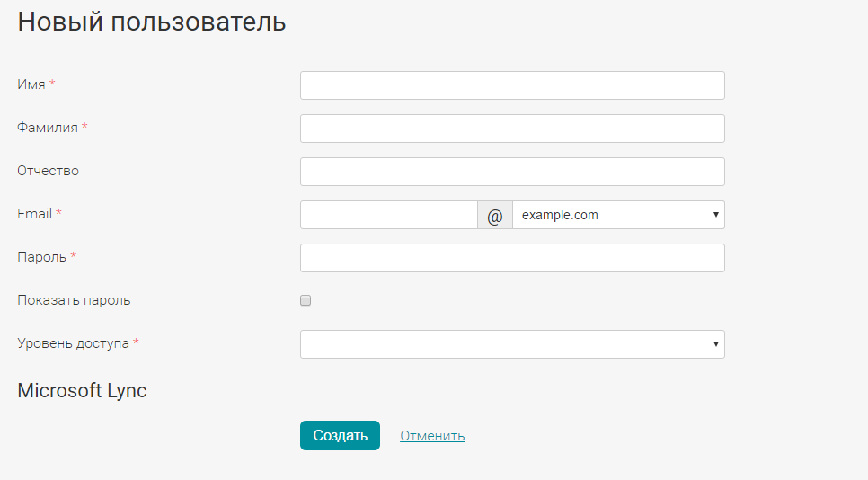Click the Показать пароль label text

coord(74,300)
